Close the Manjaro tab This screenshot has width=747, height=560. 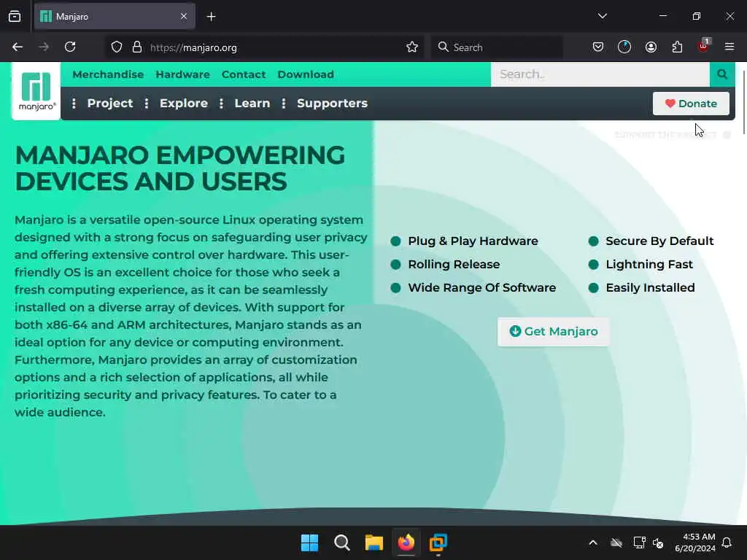184,17
